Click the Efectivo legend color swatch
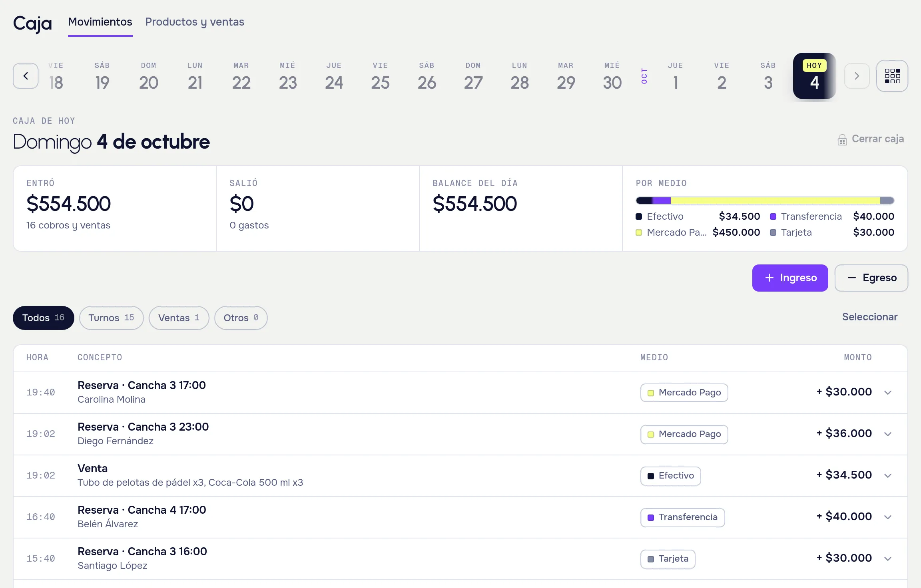921x588 pixels. tap(639, 217)
